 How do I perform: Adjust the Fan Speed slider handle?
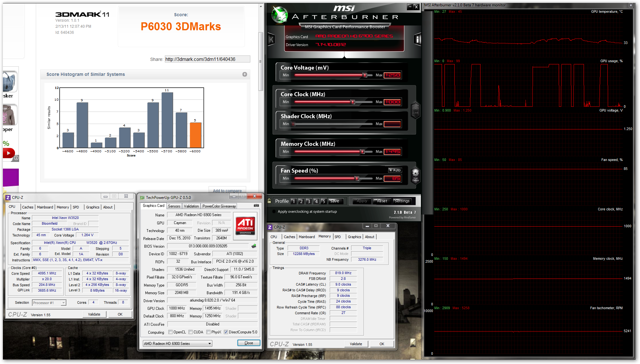tap(357, 178)
